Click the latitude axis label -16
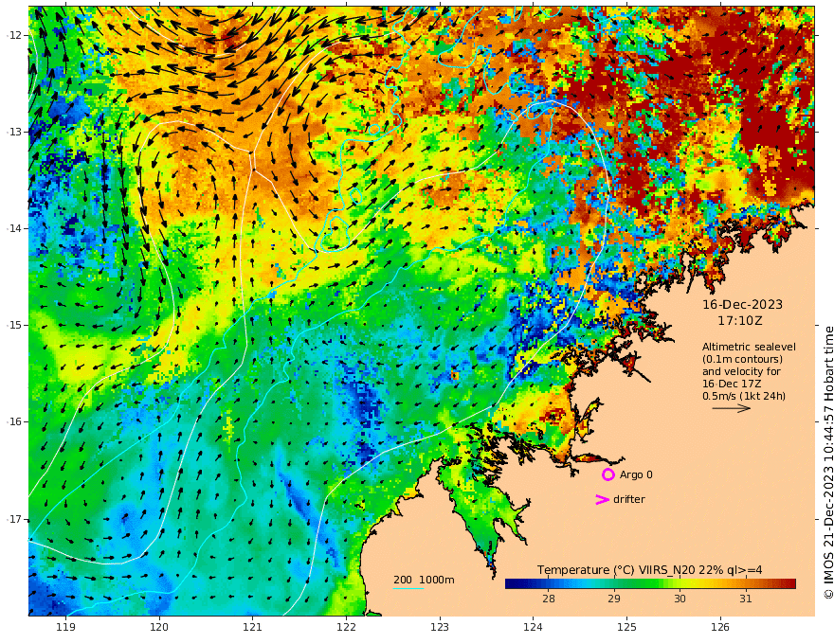834x644 pixels. coord(14,421)
